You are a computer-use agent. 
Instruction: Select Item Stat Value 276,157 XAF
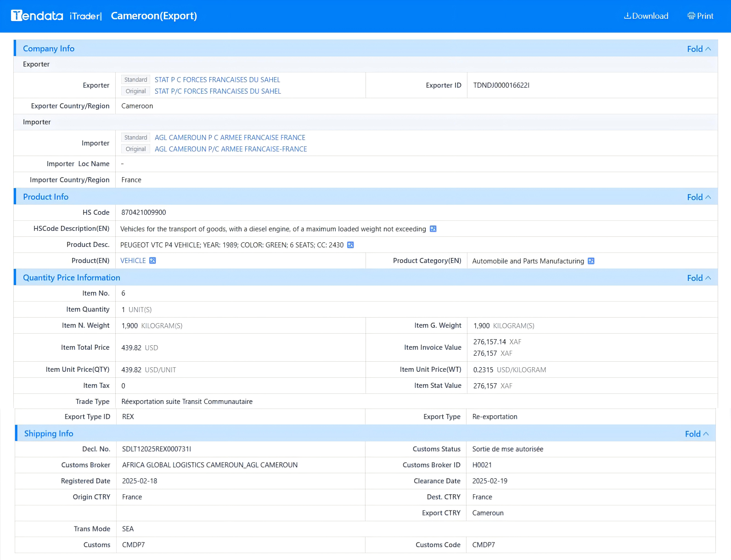point(493,386)
